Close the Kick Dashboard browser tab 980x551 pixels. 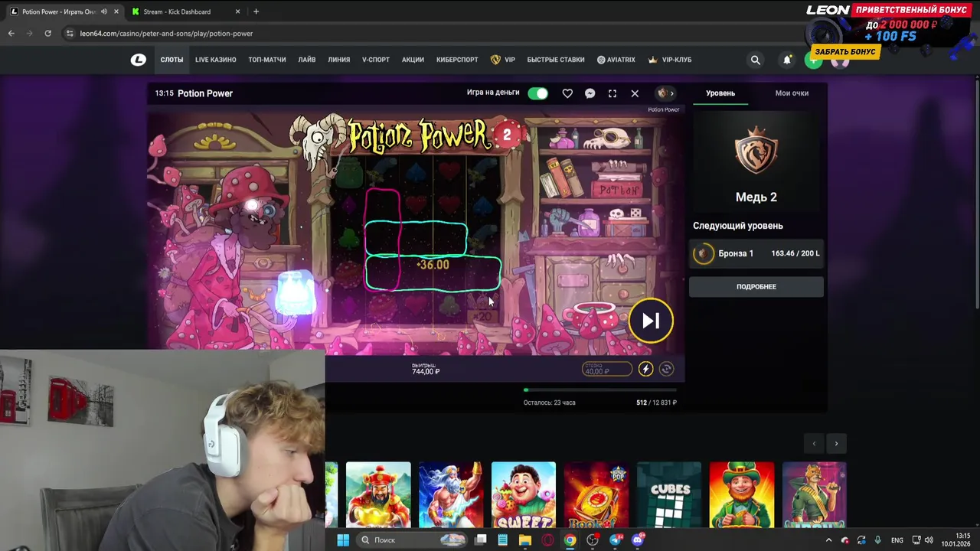pyautogui.click(x=237, y=11)
